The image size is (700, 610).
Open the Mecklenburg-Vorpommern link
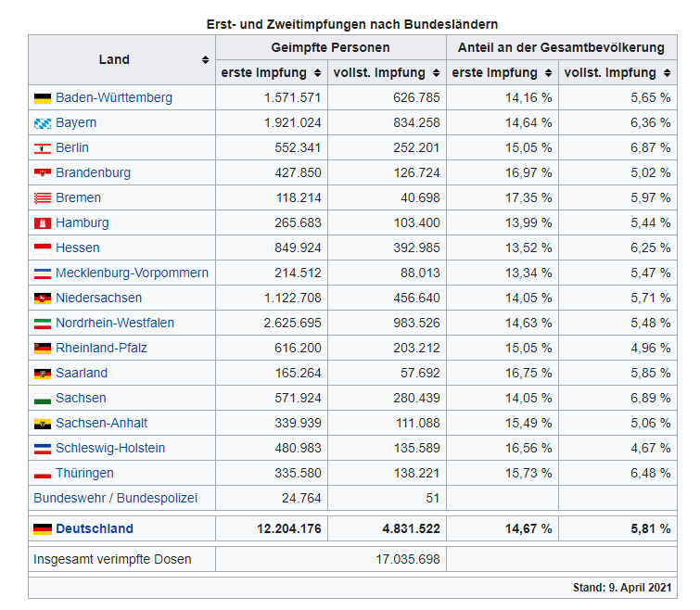(x=132, y=273)
